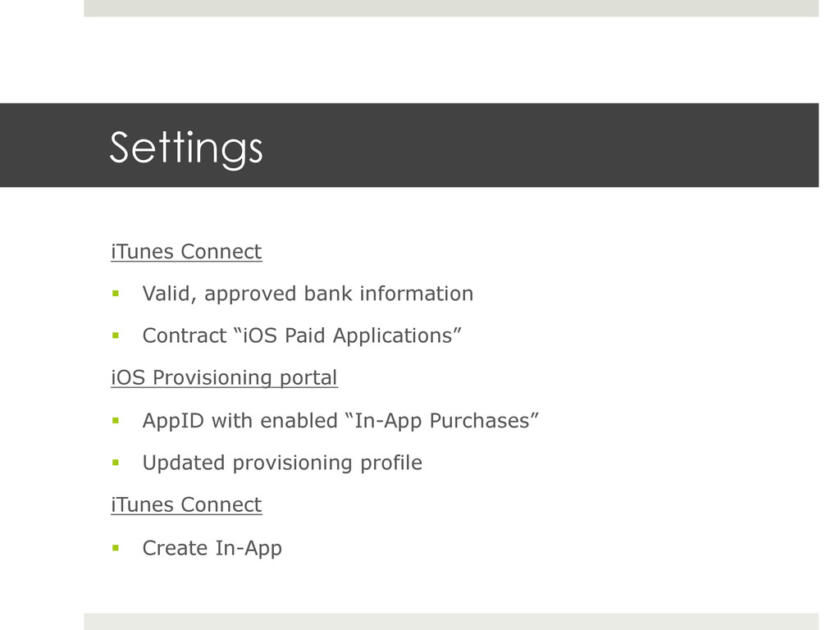Select green bullet marker beside "AppID with enabled"
This screenshot has height=630, width=840.
(x=116, y=421)
